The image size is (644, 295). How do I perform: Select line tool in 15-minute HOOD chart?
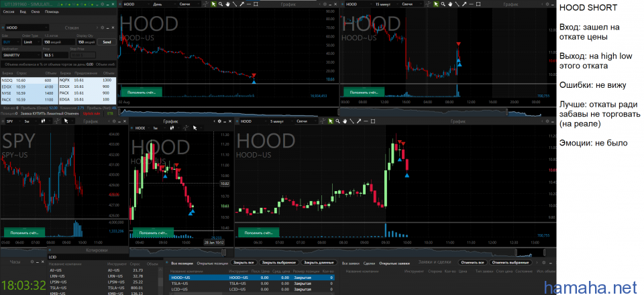tap(457, 4)
